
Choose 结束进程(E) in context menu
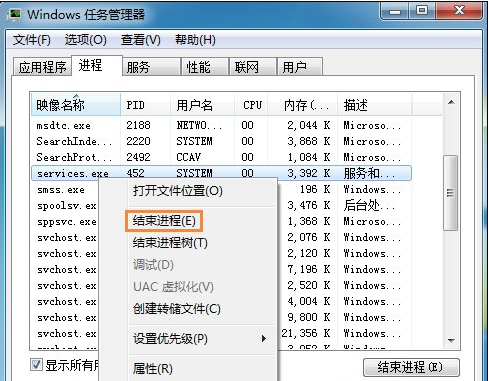click(164, 221)
